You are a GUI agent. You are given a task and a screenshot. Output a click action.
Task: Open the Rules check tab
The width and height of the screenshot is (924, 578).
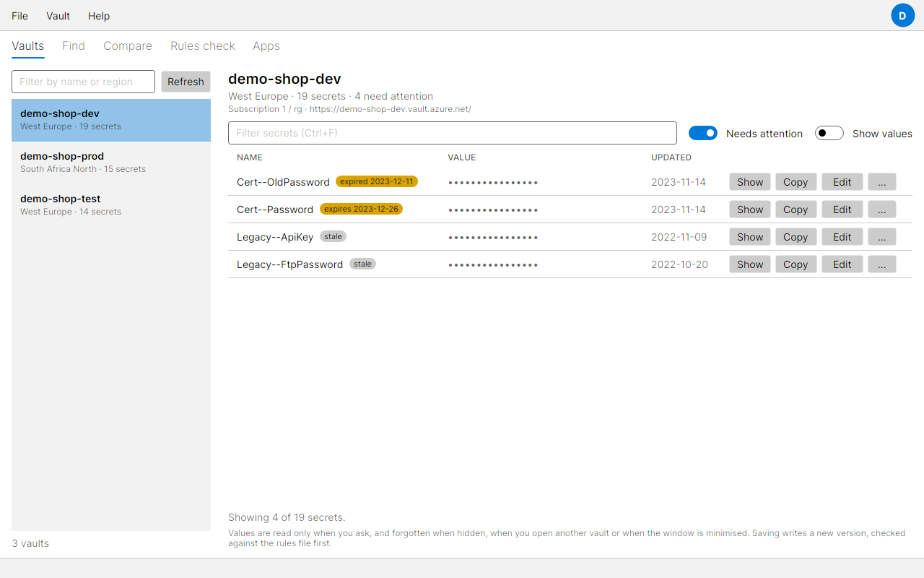[x=203, y=46]
